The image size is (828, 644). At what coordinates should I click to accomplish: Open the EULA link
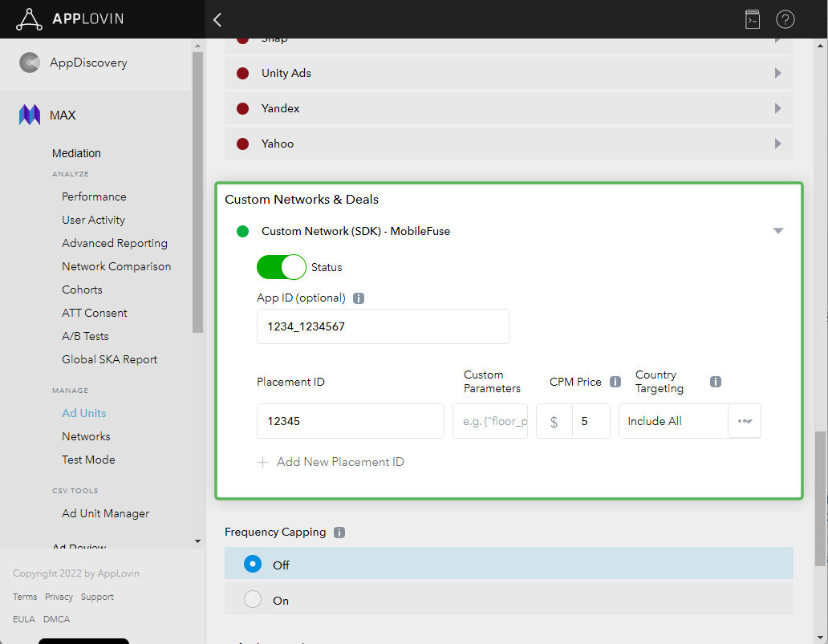coord(24,619)
